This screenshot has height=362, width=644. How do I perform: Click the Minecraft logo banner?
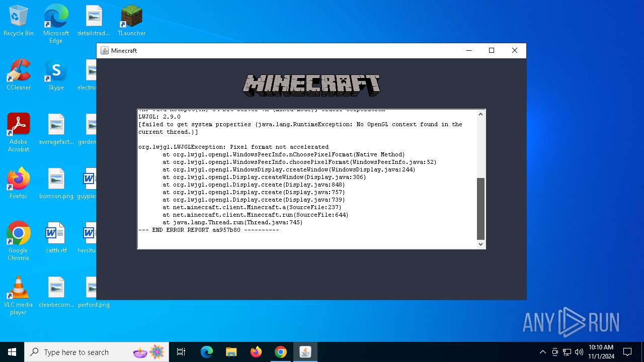click(311, 85)
